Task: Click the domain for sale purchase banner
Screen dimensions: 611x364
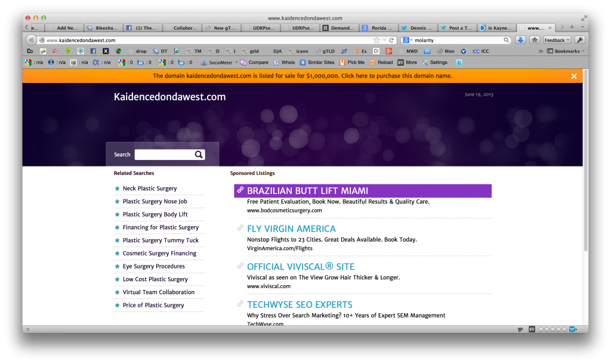Action: [303, 76]
